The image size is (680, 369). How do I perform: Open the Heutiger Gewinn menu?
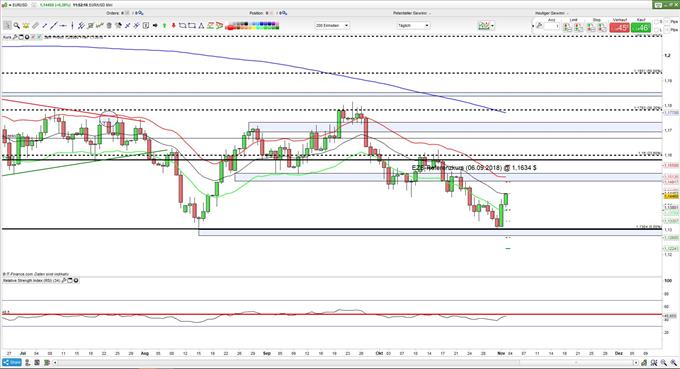(x=552, y=13)
